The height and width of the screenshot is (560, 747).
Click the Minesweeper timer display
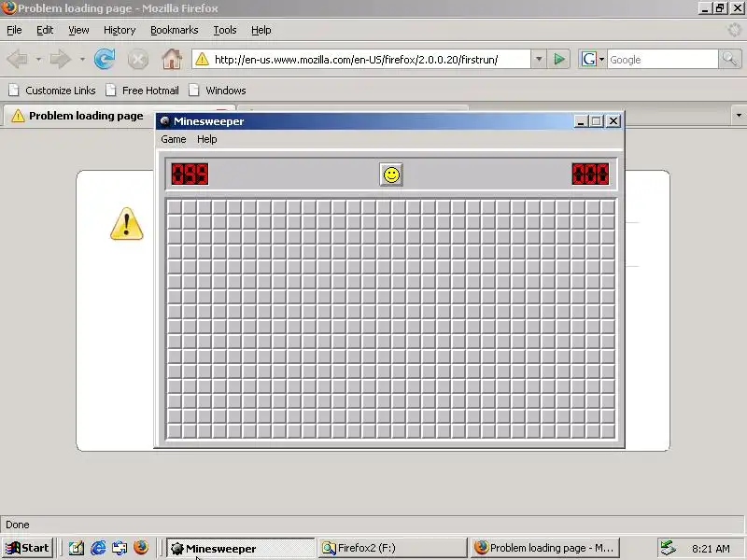coord(590,174)
